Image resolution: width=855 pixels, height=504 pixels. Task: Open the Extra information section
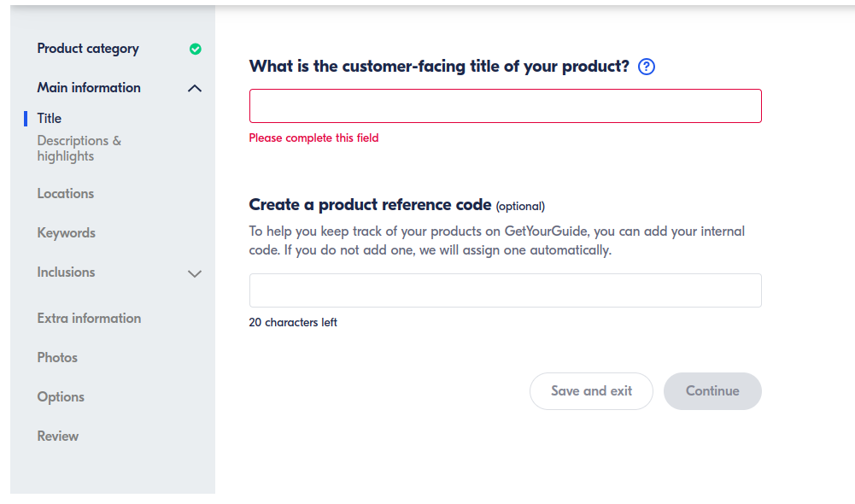(x=89, y=319)
